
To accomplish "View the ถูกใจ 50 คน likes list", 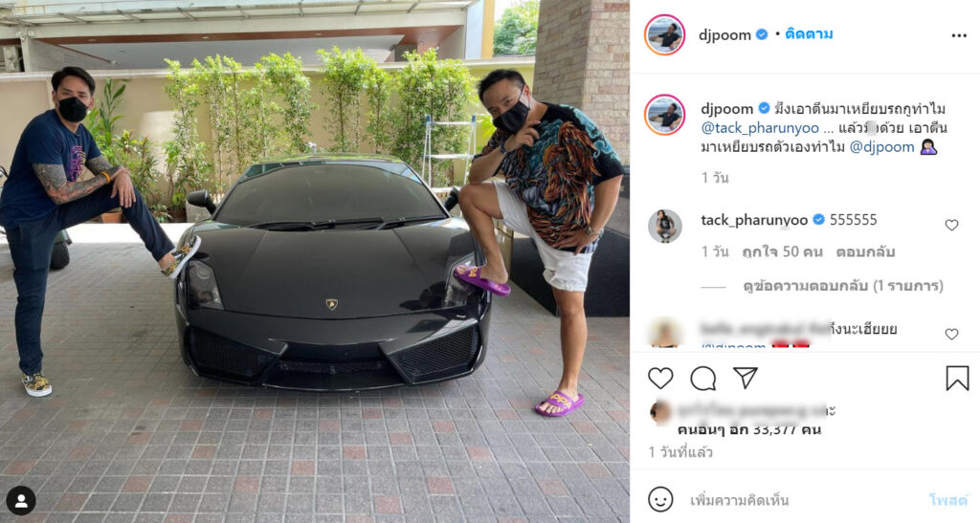I will click(x=782, y=252).
